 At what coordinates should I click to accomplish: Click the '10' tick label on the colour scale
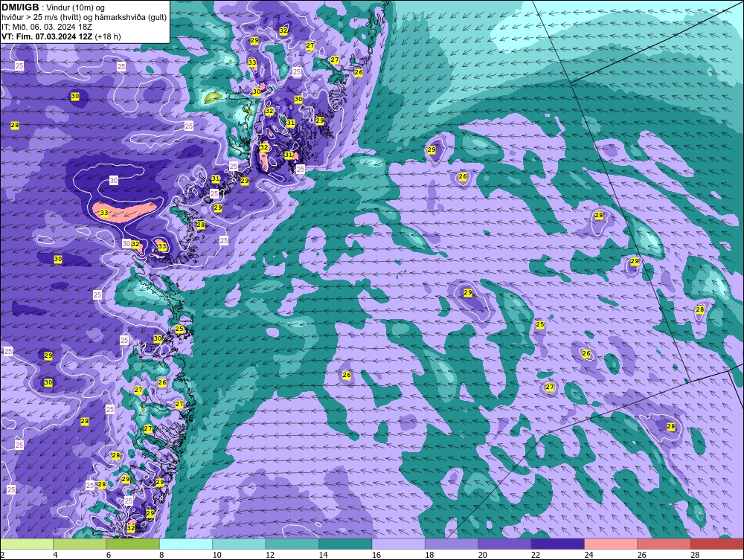(x=217, y=555)
